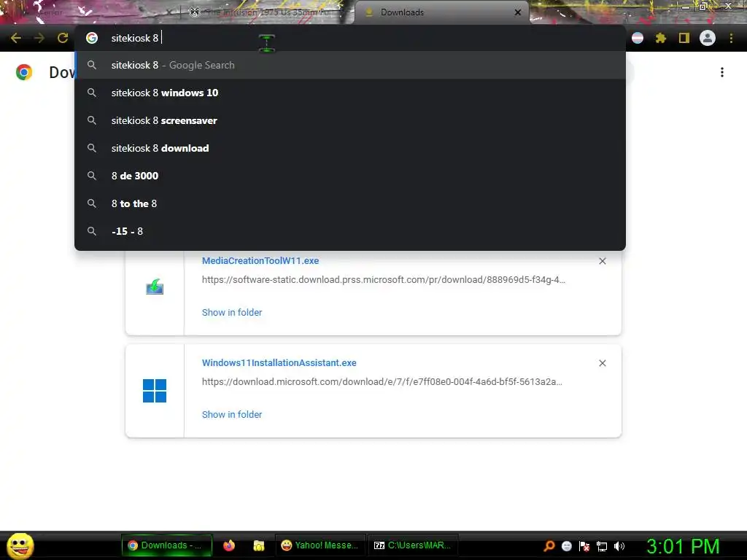This screenshot has width=747, height=560.
Task: Launch Firefox from the taskbar
Action: (229, 545)
